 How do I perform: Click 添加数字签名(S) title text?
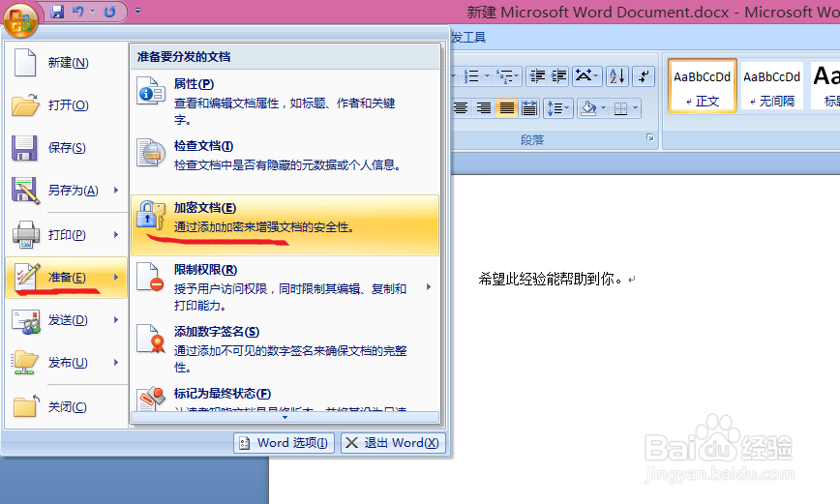pyautogui.click(x=217, y=332)
